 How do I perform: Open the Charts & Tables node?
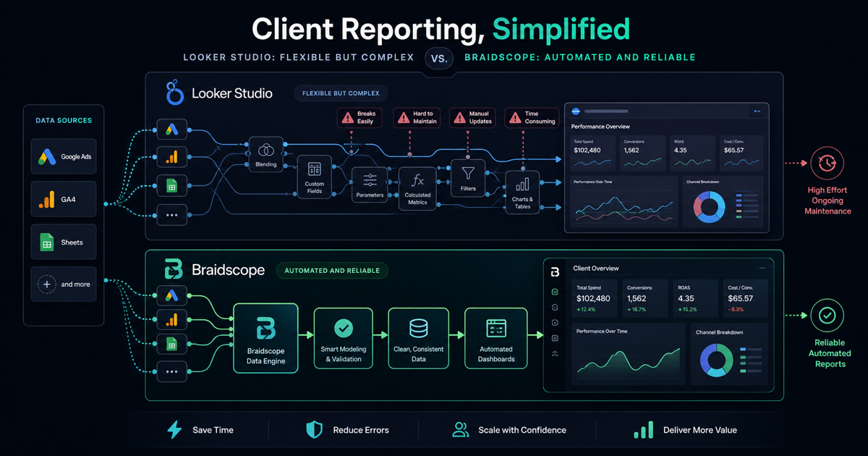click(x=522, y=192)
